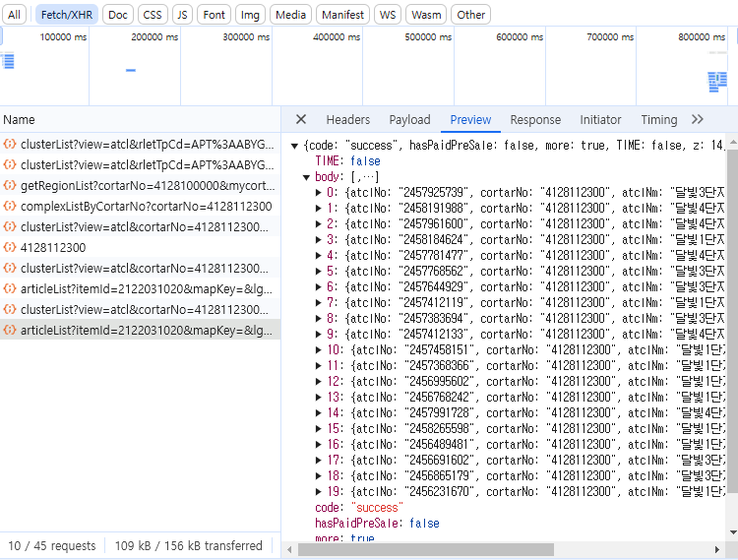This screenshot has height=560, width=738.
Task: Click the TIME false property
Action: (x=347, y=161)
